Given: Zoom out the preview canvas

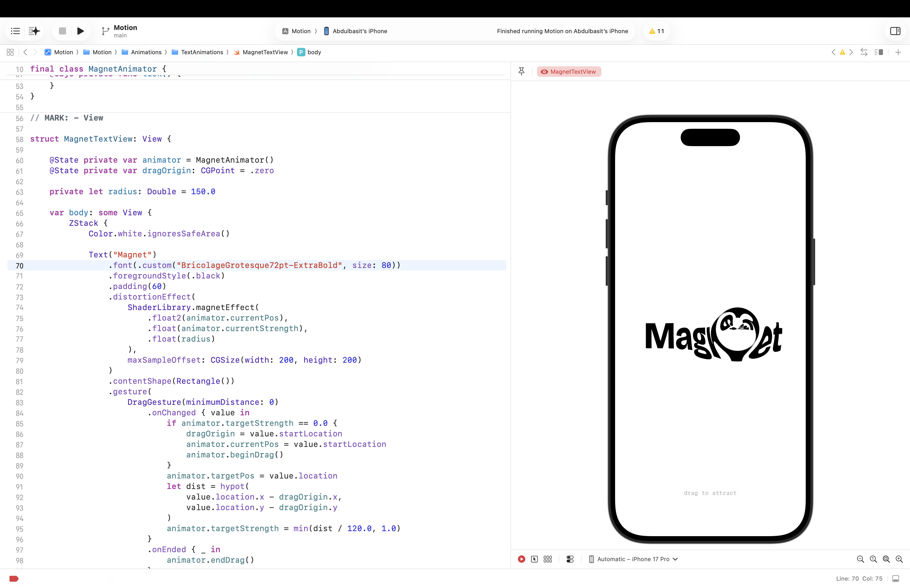Looking at the screenshot, I should pos(860,559).
